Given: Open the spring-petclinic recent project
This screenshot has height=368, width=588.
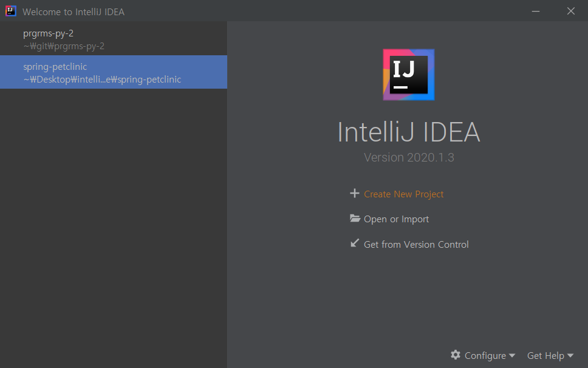Looking at the screenshot, I should tap(113, 72).
